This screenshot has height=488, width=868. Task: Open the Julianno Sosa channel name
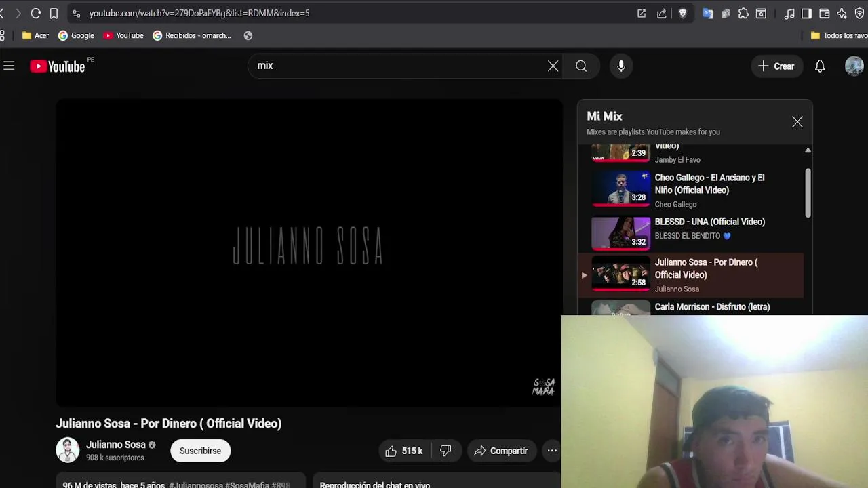(x=116, y=445)
